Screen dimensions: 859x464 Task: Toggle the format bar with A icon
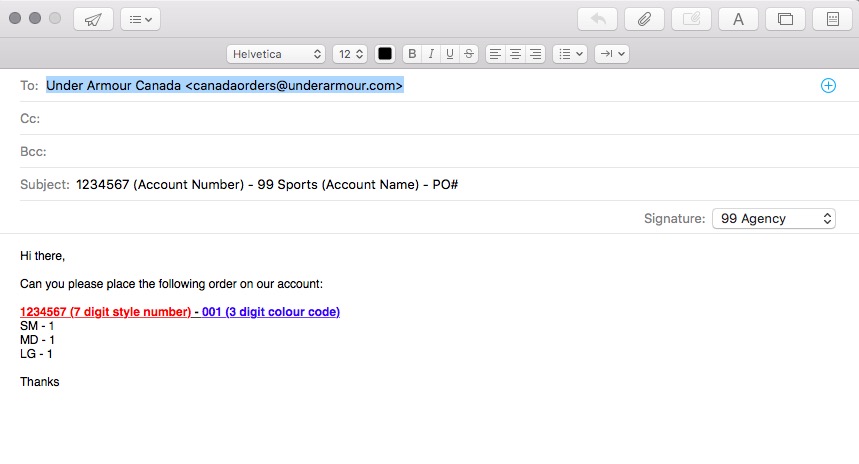738,19
